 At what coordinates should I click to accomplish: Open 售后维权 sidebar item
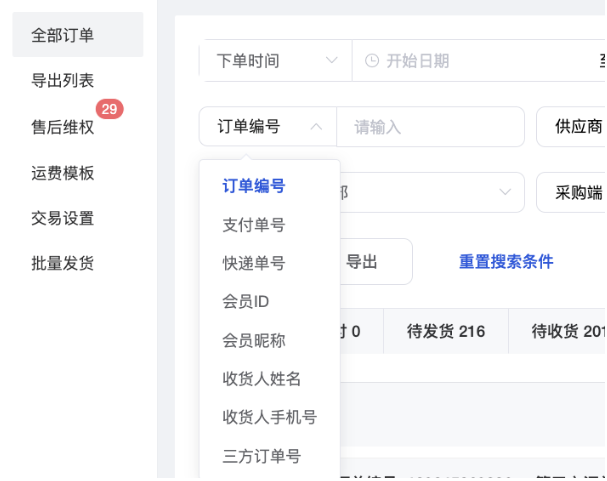click(x=62, y=127)
